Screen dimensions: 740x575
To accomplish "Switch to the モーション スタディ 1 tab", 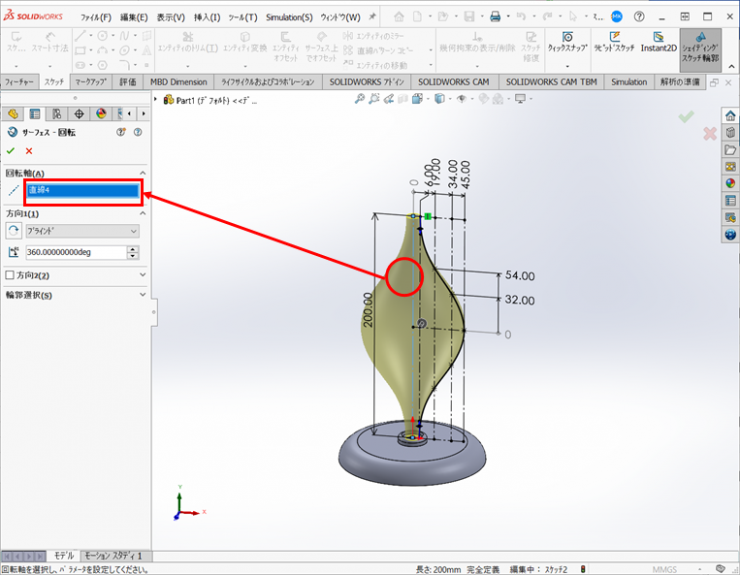I will tap(112, 555).
